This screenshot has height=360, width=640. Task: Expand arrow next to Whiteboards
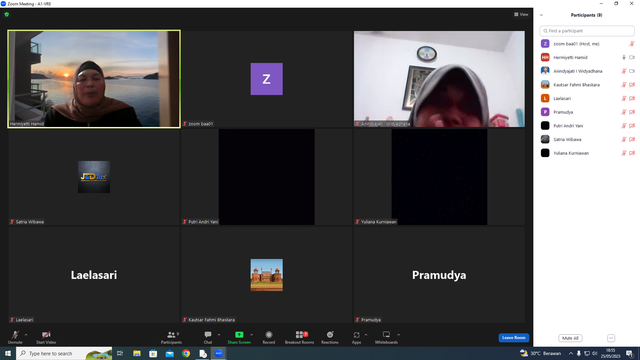pyautogui.click(x=398, y=335)
